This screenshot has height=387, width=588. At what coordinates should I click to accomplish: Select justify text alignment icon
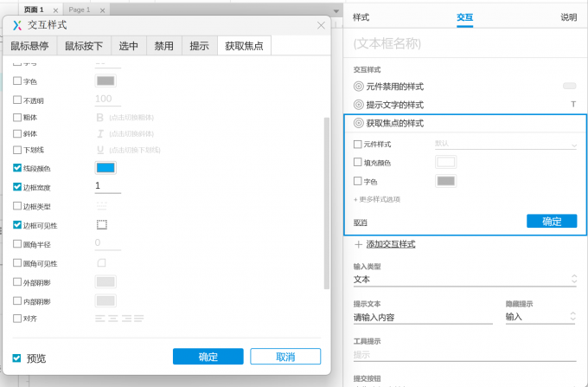[138, 319]
